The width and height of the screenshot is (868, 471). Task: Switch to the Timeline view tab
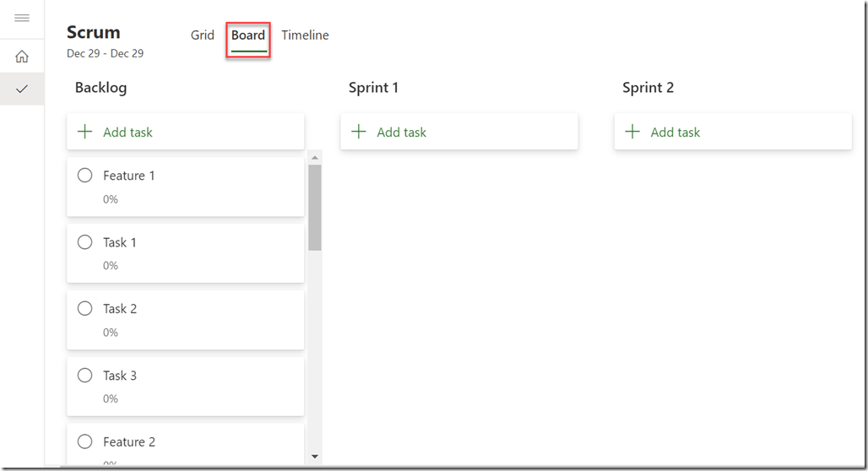click(305, 35)
